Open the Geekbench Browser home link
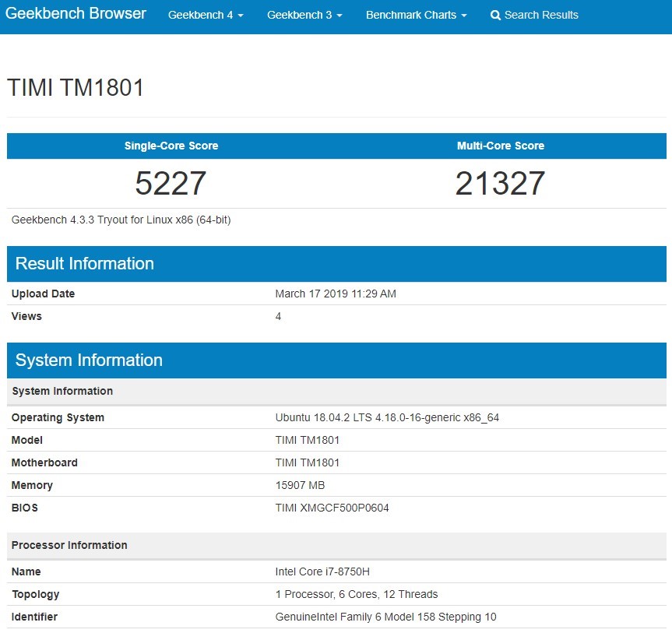Viewport: 672px width, 633px height. tap(76, 14)
